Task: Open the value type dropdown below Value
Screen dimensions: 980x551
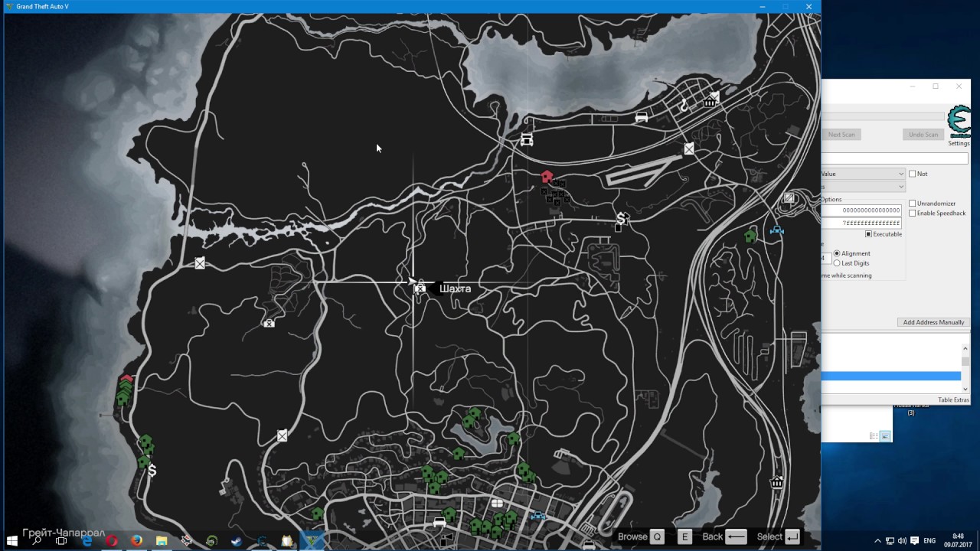Action: click(x=863, y=186)
